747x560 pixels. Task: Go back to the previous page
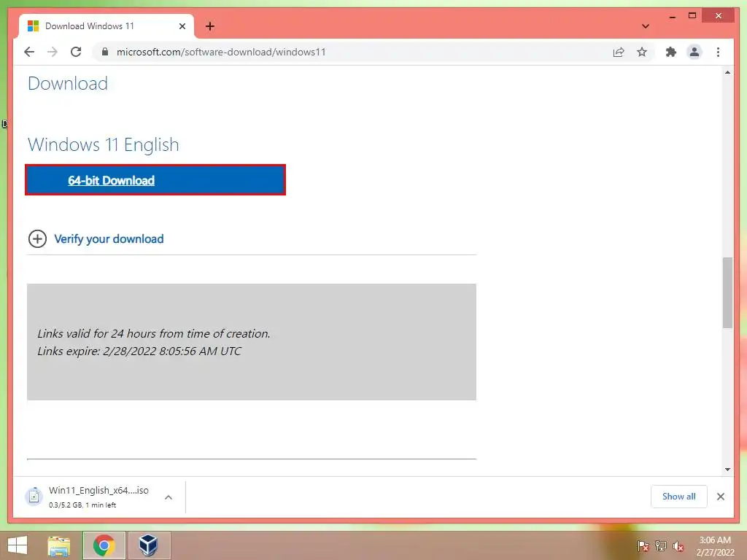point(29,52)
